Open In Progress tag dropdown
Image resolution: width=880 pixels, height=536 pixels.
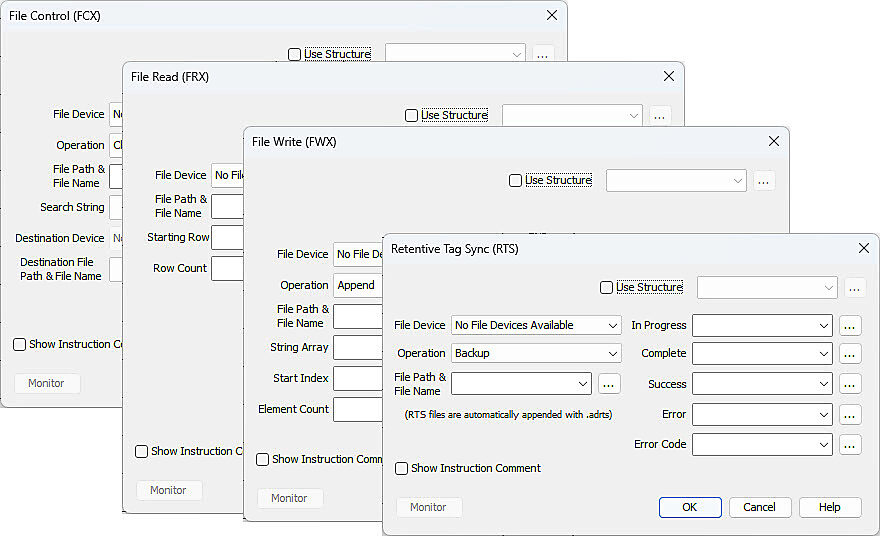coord(762,326)
